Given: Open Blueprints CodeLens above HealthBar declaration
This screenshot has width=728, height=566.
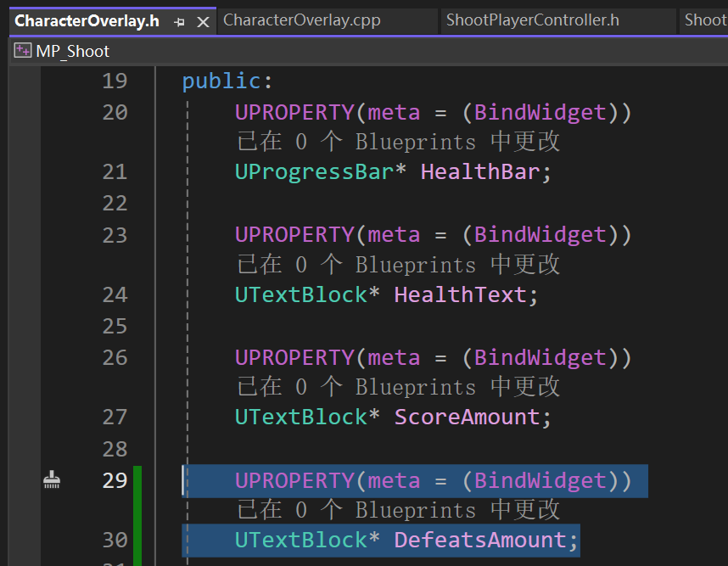Looking at the screenshot, I should pyautogui.click(x=398, y=142).
